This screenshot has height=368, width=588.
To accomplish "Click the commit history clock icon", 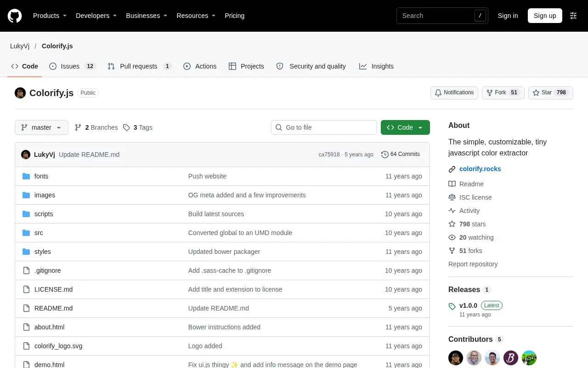I will click(385, 155).
